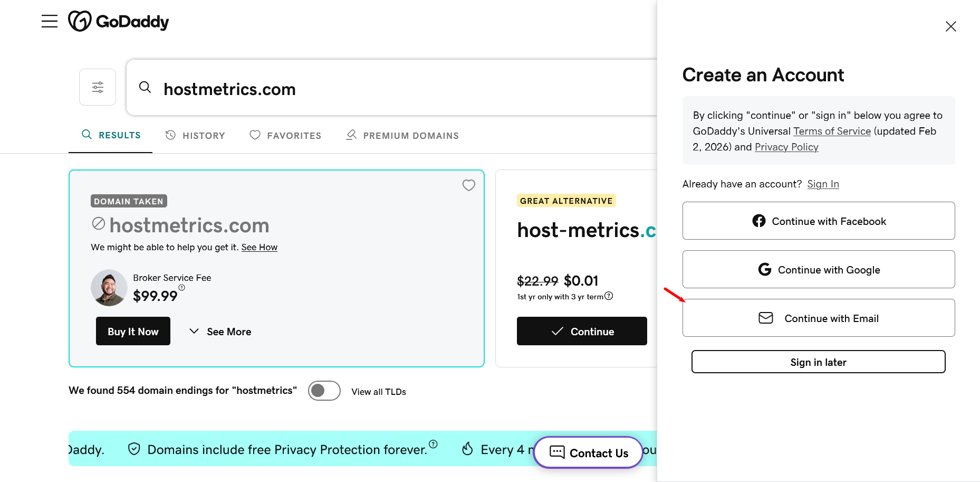Open the 3 yr term info tooltip
Screen dimensions: 980x482
click(609, 296)
